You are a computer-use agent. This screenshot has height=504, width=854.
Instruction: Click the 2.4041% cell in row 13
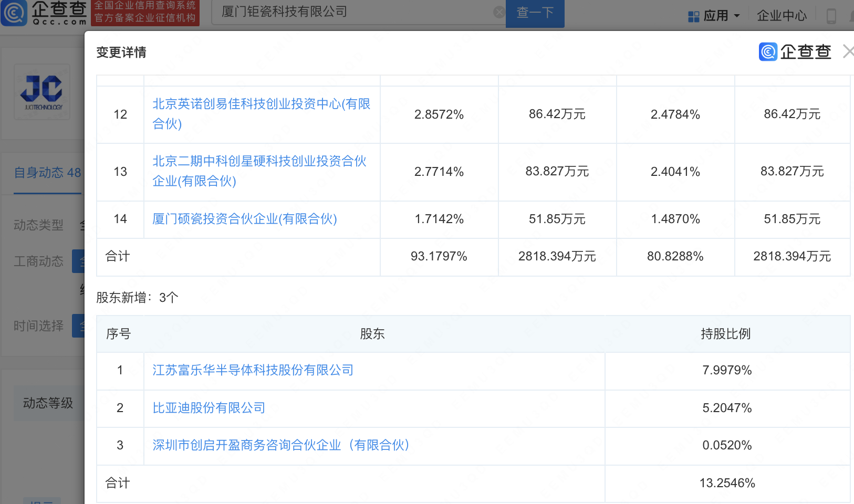tap(675, 172)
